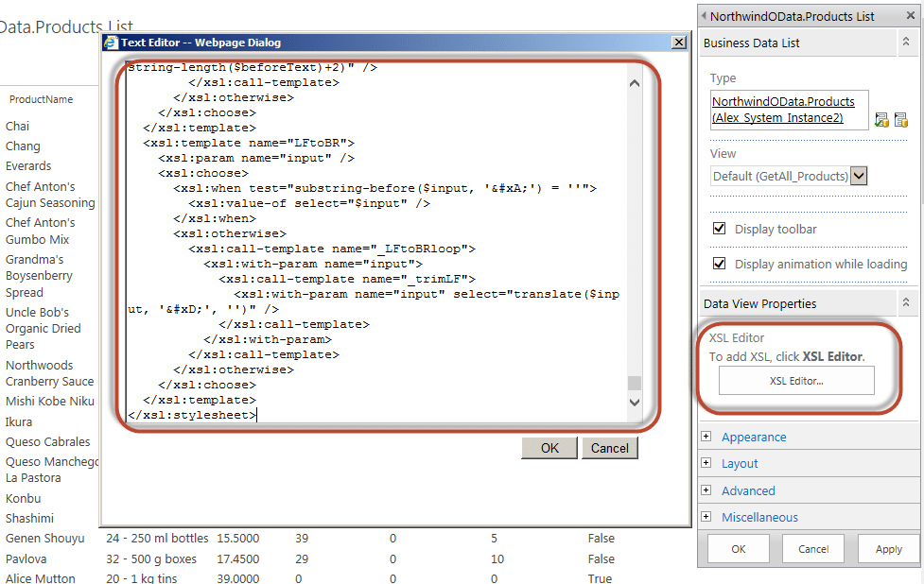Close the NorthwindOData.Products List tool pane

point(911,16)
